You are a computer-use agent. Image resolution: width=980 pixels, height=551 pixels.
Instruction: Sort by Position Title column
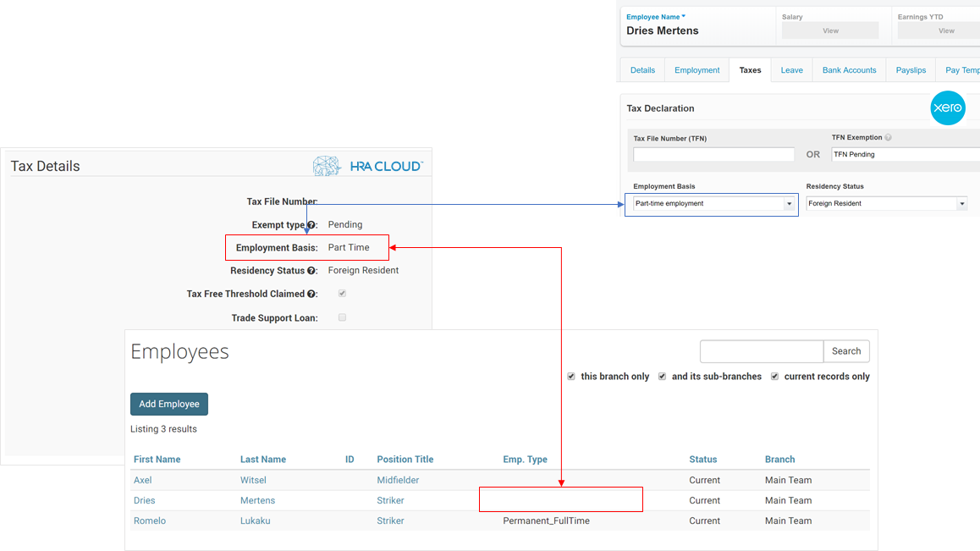[x=405, y=459]
